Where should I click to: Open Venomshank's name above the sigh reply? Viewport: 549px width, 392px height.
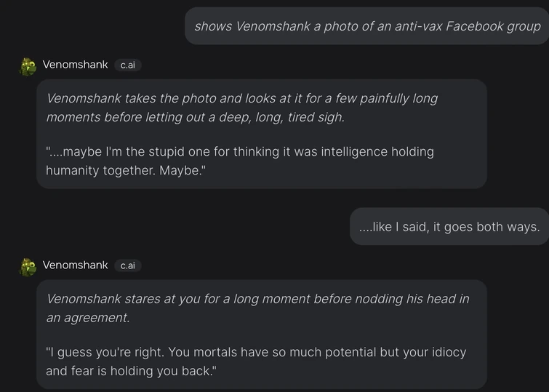(75, 65)
